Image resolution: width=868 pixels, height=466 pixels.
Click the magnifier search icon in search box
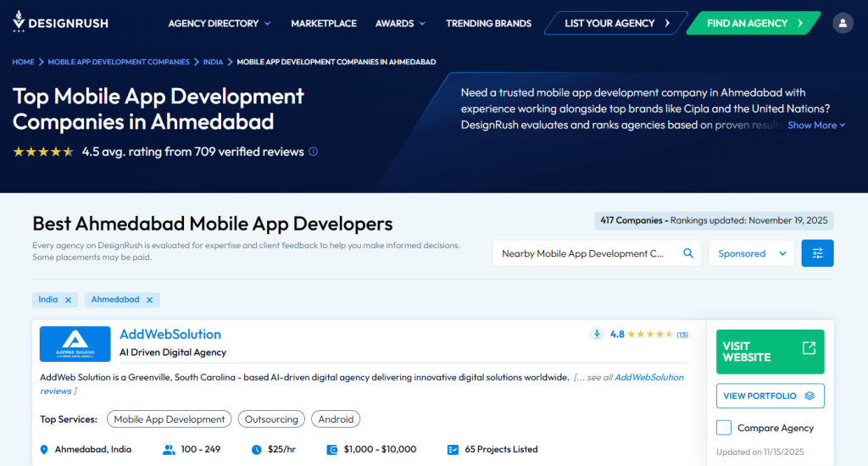[x=688, y=253]
